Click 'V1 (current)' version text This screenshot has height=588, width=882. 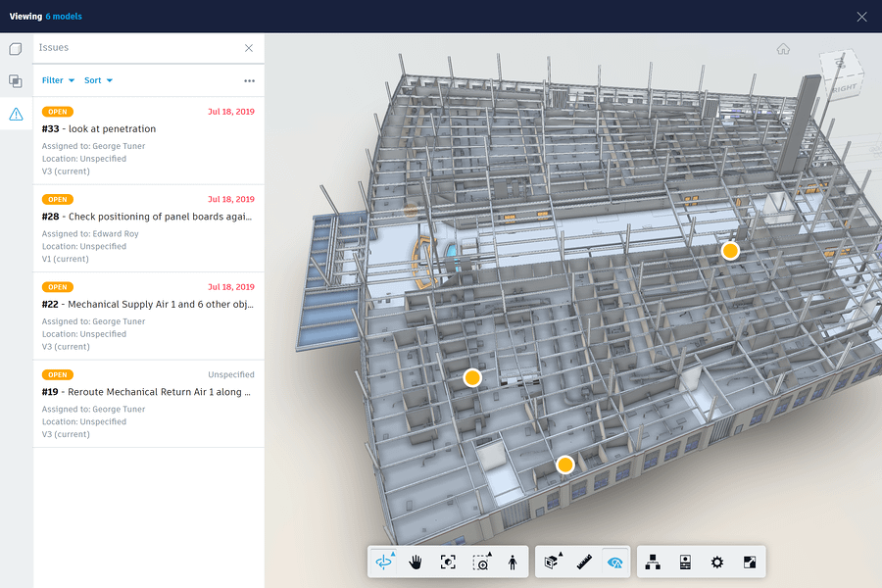click(66, 259)
